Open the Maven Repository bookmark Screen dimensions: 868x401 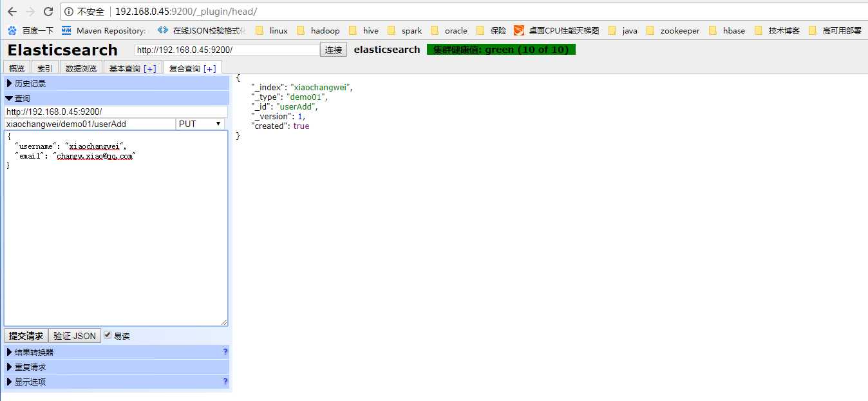[x=104, y=30]
